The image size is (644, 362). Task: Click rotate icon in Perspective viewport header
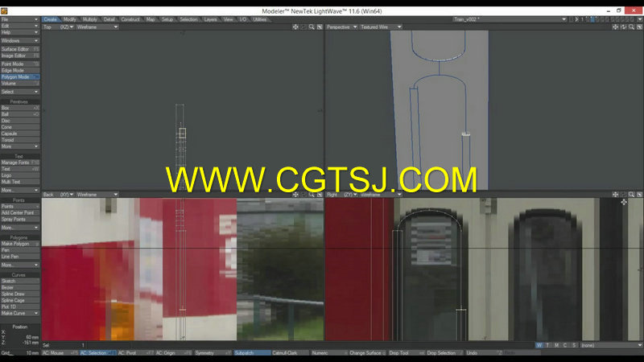[x=623, y=27]
